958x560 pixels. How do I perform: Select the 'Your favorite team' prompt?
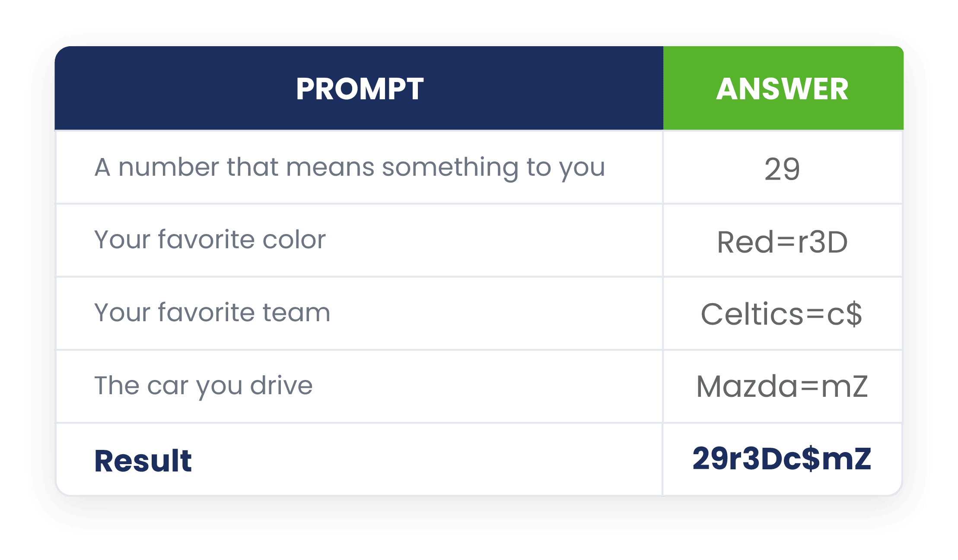[x=212, y=312]
